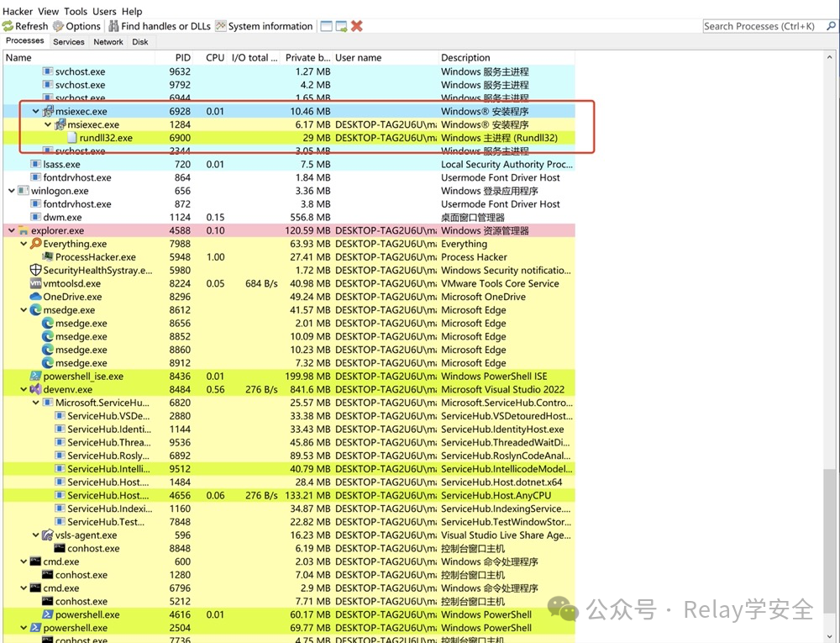Open System information window
Viewport: 840px width, 643px height.
pyautogui.click(x=264, y=26)
